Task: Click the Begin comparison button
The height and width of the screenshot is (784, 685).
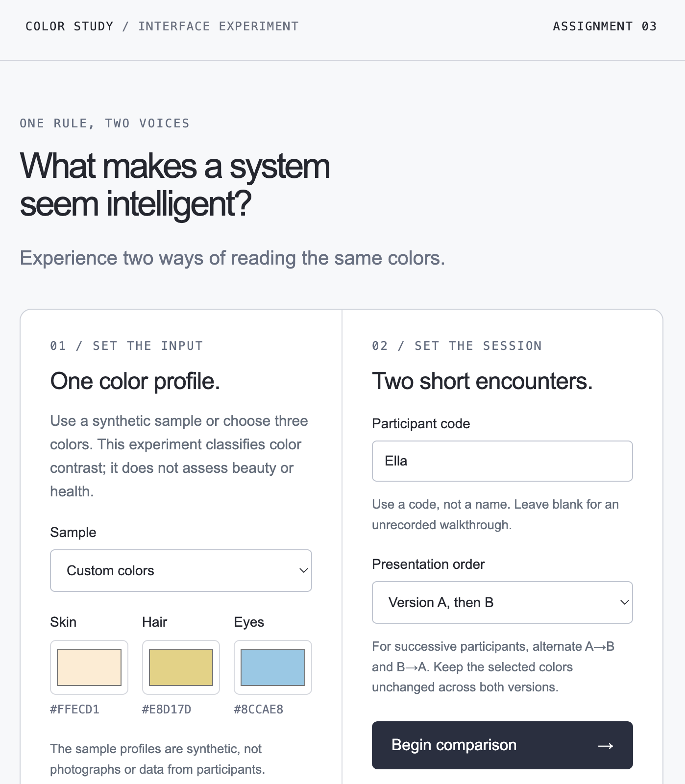Action: tap(502, 745)
